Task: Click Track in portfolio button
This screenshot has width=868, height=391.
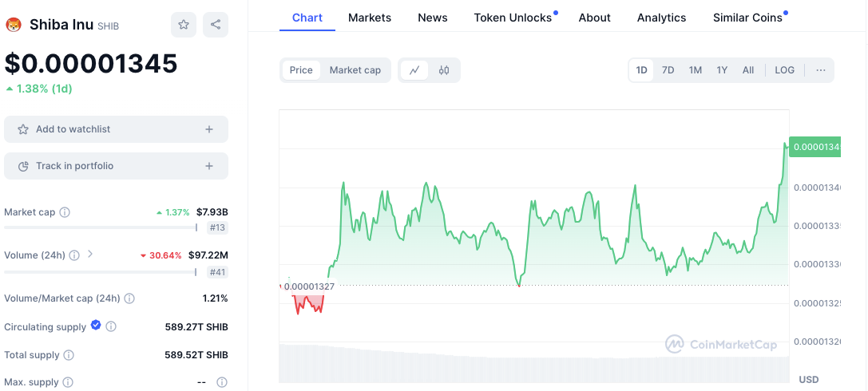Action: point(117,166)
